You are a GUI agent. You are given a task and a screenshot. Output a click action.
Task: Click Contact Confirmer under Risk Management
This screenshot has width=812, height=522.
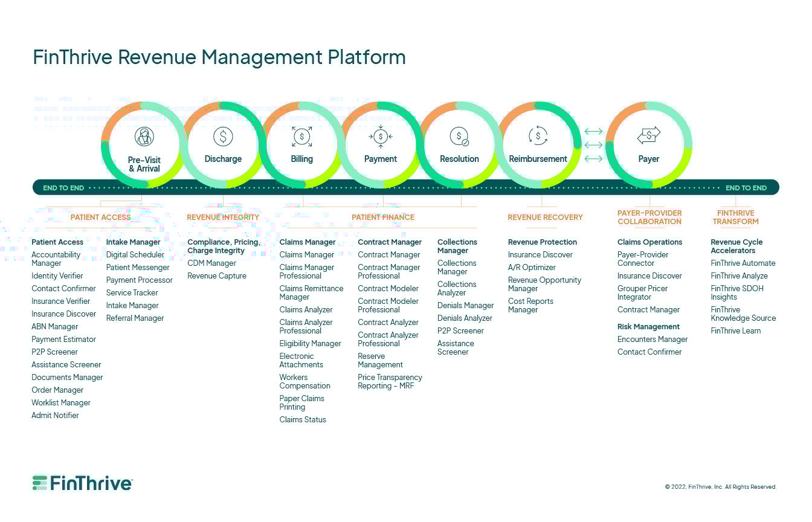coord(649,352)
